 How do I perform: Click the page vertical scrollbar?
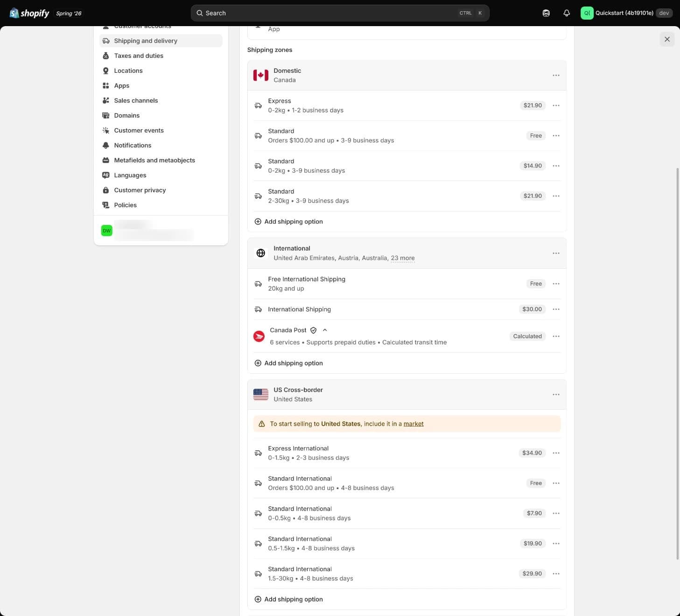[x=678, y=364]
